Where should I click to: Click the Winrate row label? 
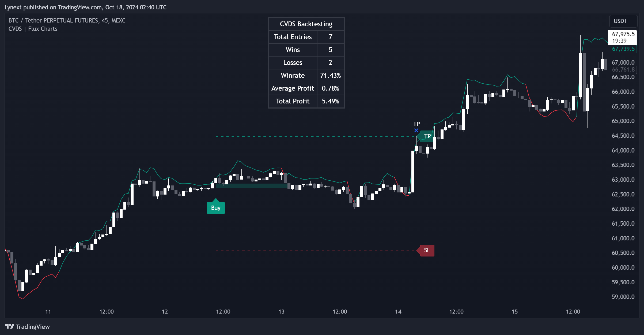(293, 75)
